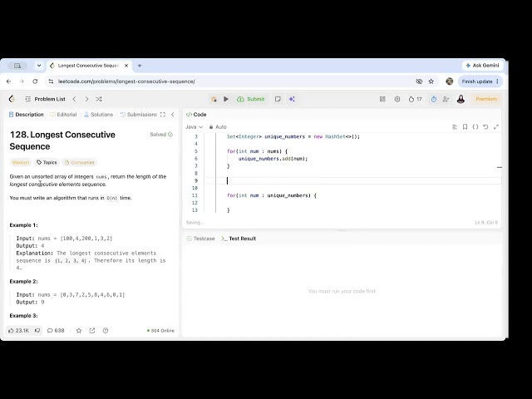
Task: Open the 638 comments
Action: pos(56,331)
